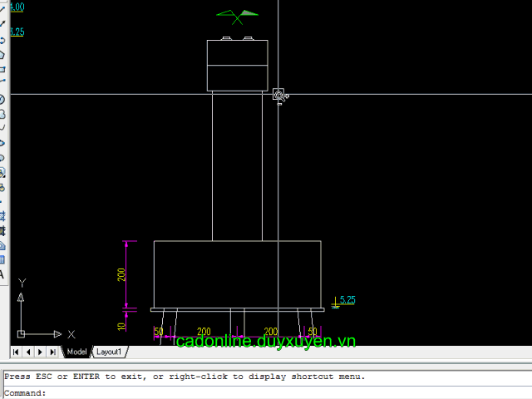Image resolution: width=532 pixels, height=399 pixels.
Task: Click the cadonline.duyxuyen.vn watermark text
Action: point(266,342)
